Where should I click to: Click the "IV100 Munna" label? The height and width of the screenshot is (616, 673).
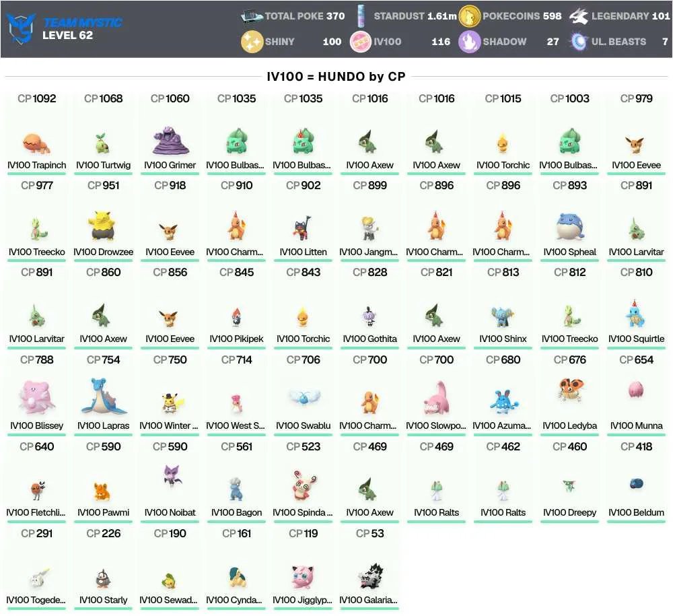click(636, 425)
